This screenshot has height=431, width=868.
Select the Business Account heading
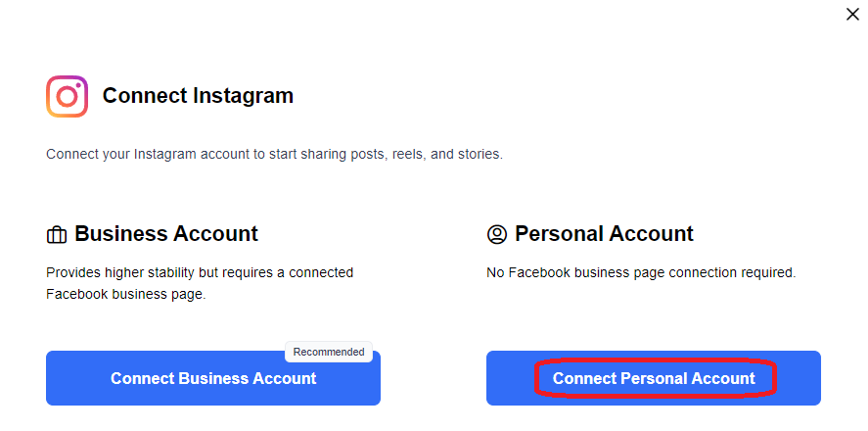[166, 234]
